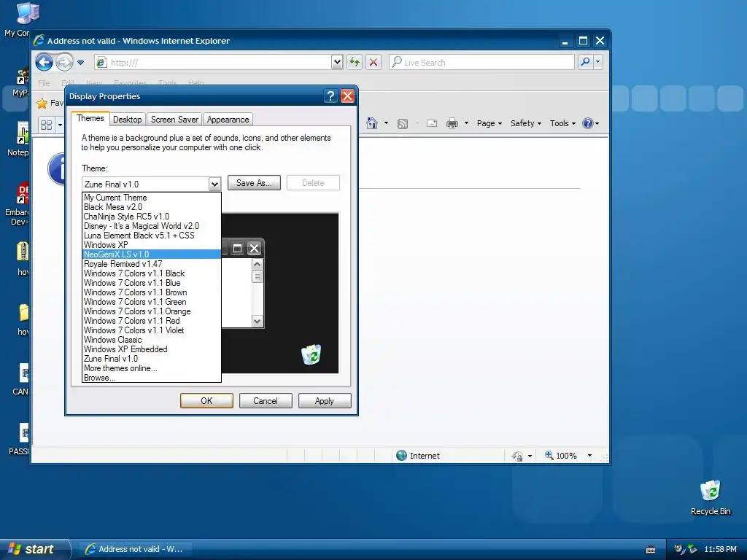Open the Safety menu in command bar

pos(525,123)
